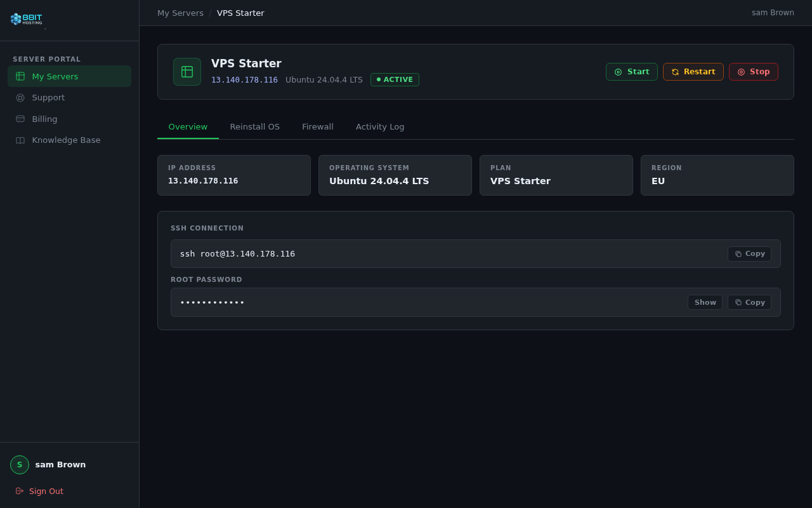The image size is (812, 508).
Task: Click the Knowledge Base book icon
Action: 20,140
